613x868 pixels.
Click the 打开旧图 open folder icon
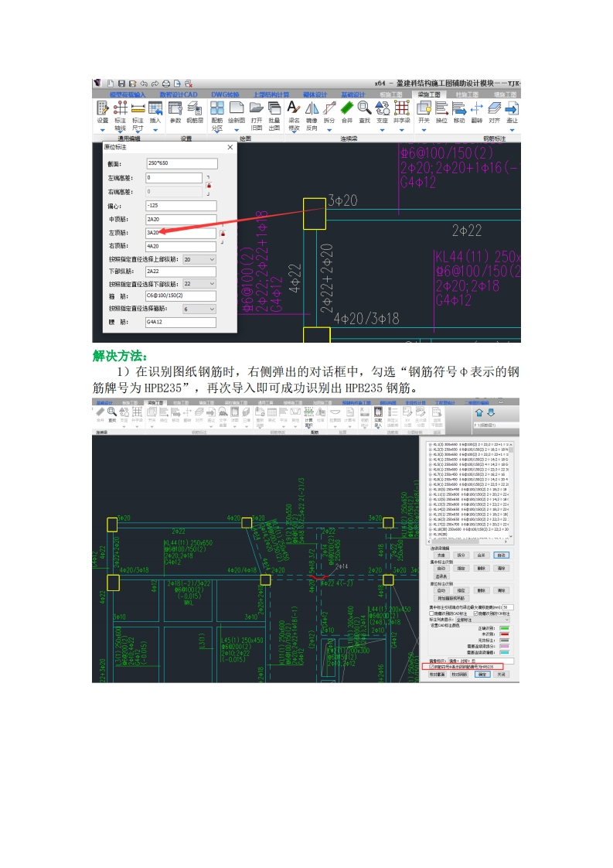[x=256, y=108]
